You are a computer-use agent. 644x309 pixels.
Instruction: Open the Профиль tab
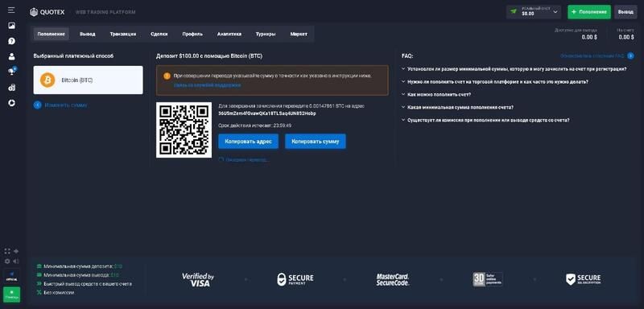point(192,34)
